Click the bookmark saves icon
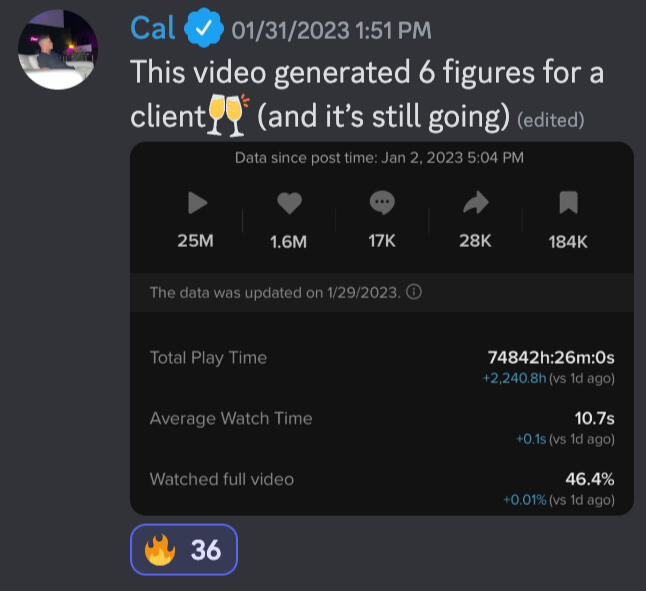Screen dimensions: 646x591 (569, 203)
